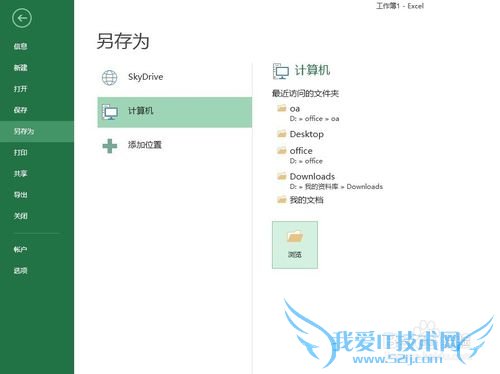Select 导出 from the sidebar
This screenshot has width=500, height=374.
[20, 195]
